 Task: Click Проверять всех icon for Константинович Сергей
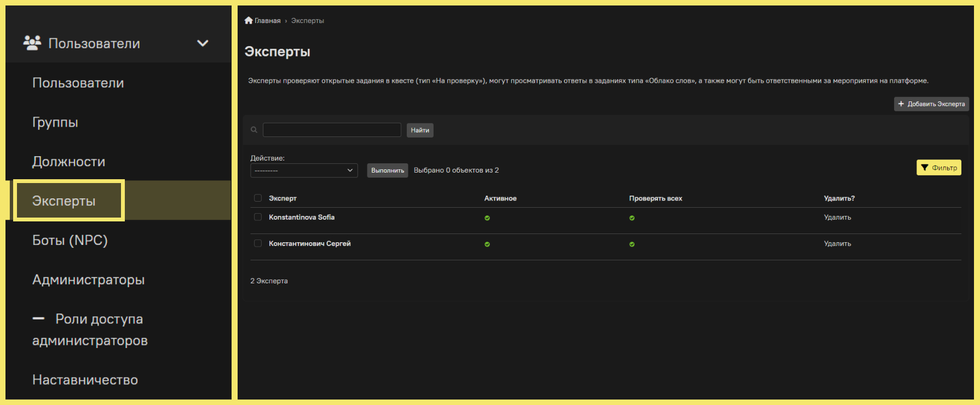click(632, 244)
